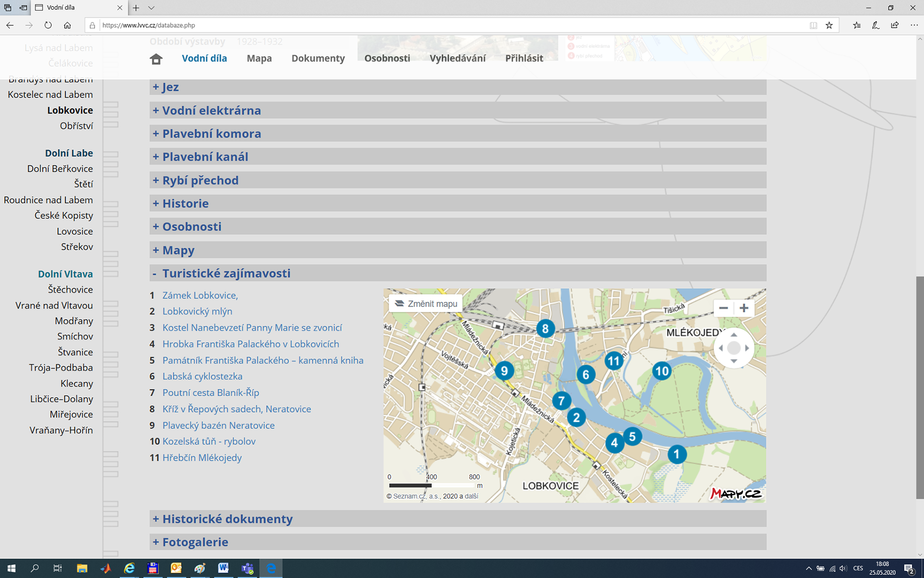Viewport: 924px width, 578px height.
Task: Expand the Fotogalerie section
Action: [x=195, y=542]
